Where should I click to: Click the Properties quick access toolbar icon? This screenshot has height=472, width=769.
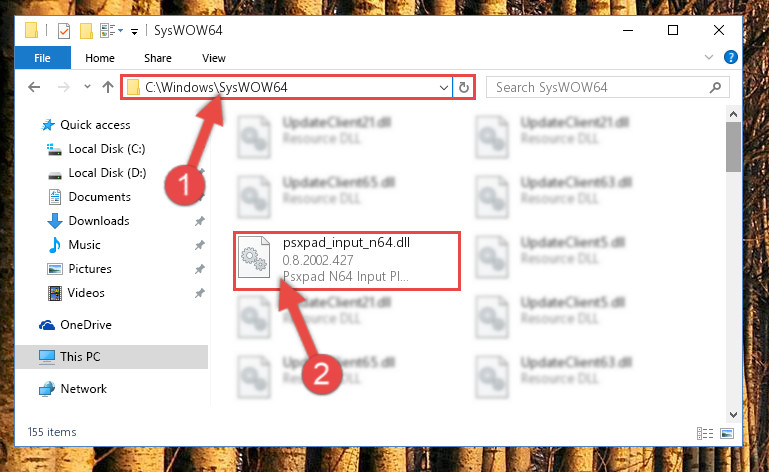click(x=64, y=30)
